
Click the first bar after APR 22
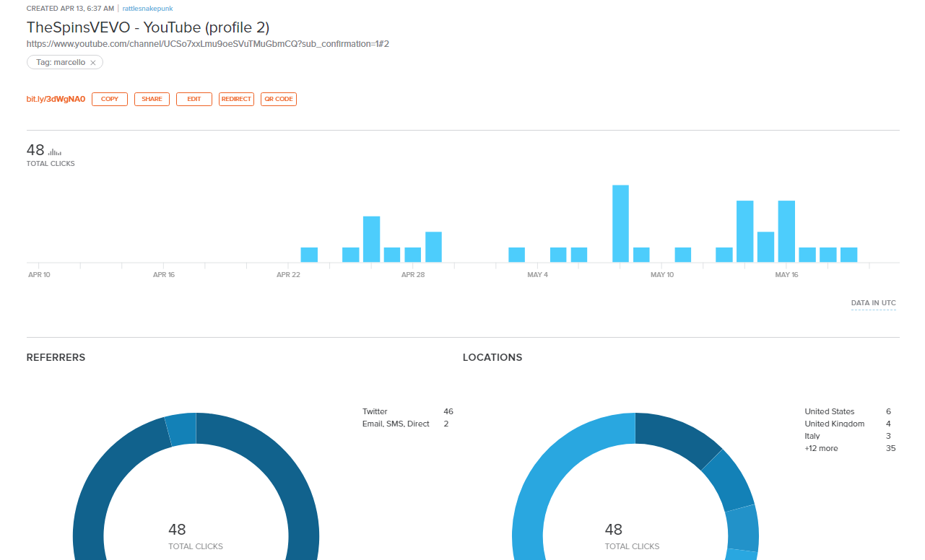click(x=309, y=255)
